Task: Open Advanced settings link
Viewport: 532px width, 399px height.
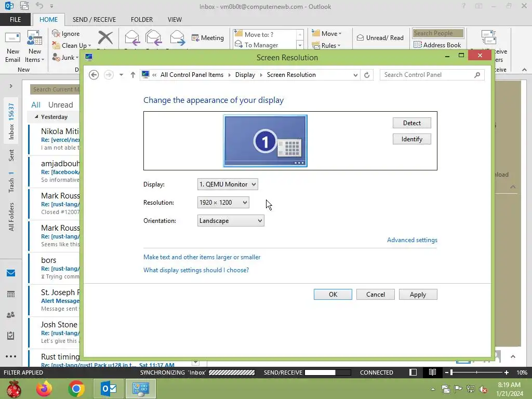Action: pyautogui.click(x=412, y=240)
